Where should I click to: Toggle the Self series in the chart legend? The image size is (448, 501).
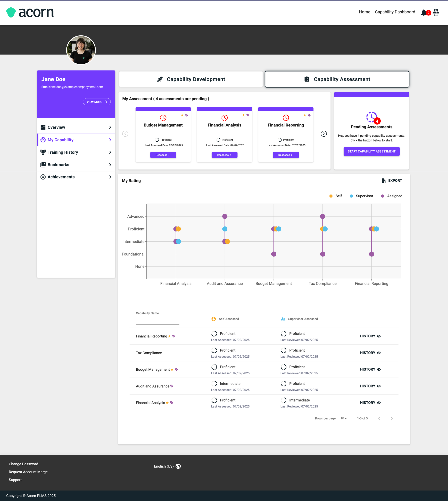[x=331, y=196]
